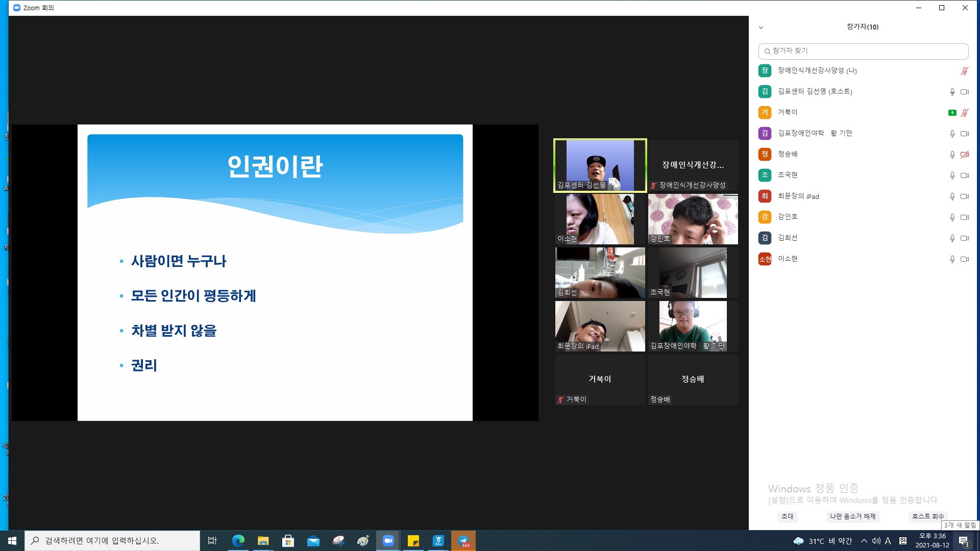Screen dimensions: 980x551
Task: Select 김포센터 김선영 video thumbnail
Action: [x=600, y=165]
